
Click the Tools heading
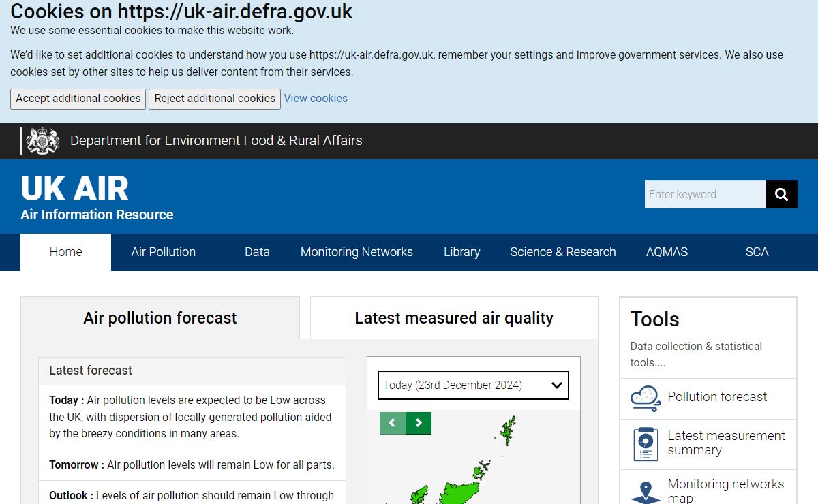[x=655, y=319]
